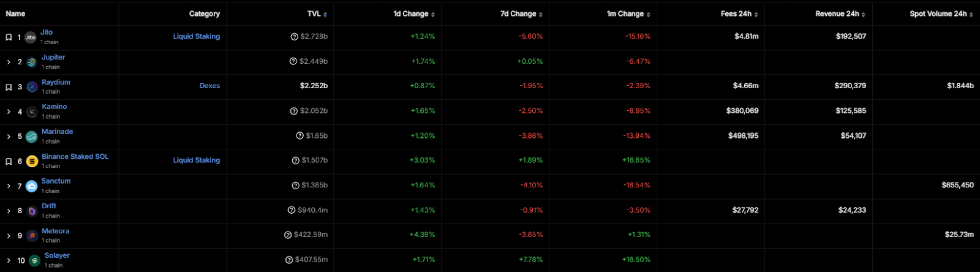Open the Dexes category link
Viewport: 980px width, 272px height.
pyautogui.click(x=209, y=86)
